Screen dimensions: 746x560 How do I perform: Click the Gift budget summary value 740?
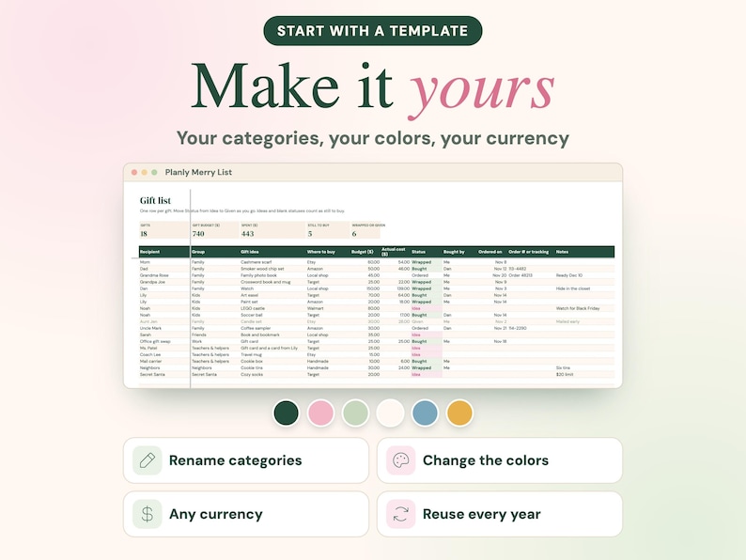point(198,234)
